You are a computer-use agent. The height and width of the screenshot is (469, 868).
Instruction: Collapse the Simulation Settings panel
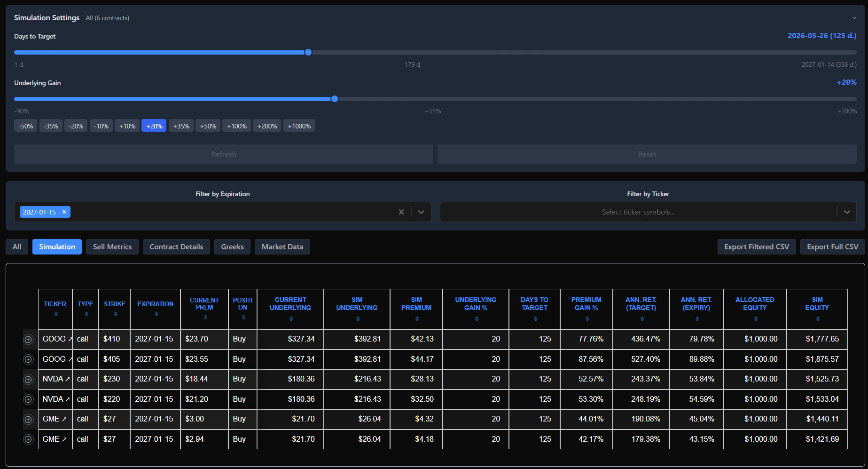[x=854, y=17]
